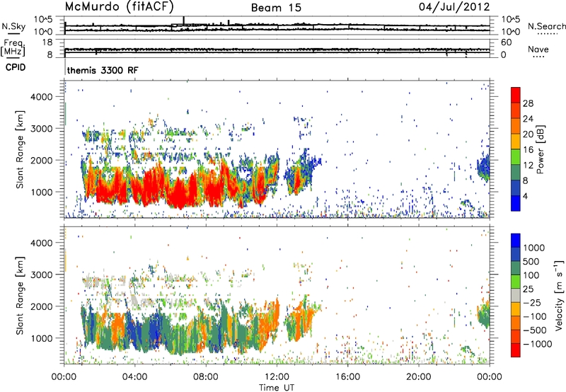Click the Slant Range label of velocity panel
566x392 pixels.
[x=20, y=295]
